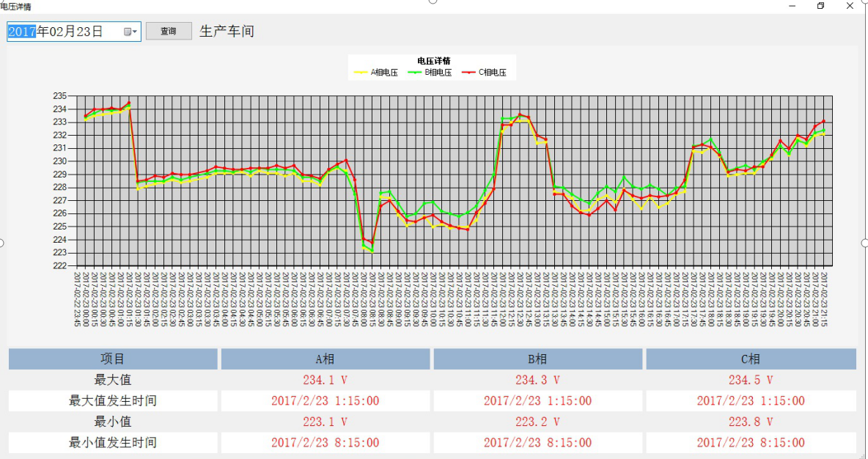
Task: Click the red C相电压 legend marker
Action: coord(468,73)
